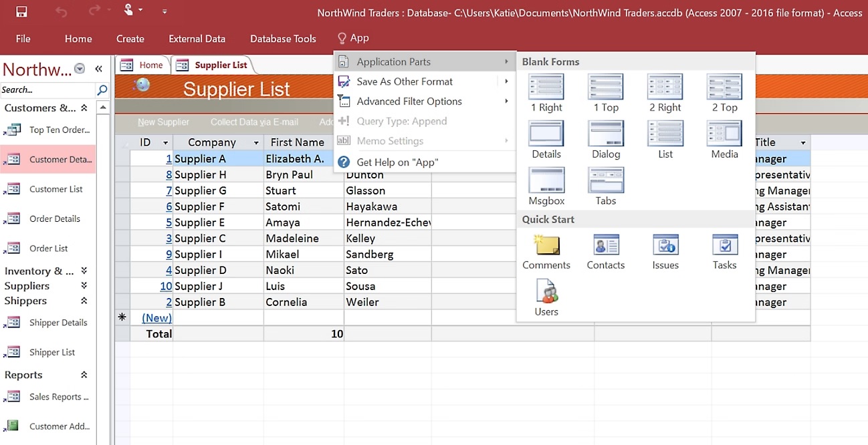Start a new record via the (New) link
The image size is (868, 445).
click(156, 317)
